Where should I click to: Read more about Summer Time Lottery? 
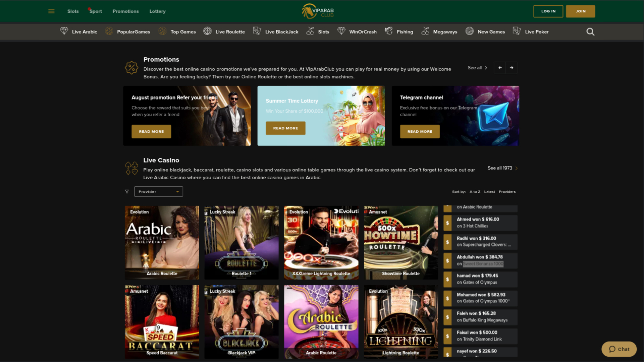pyautogui.click(x=285, y=128)
